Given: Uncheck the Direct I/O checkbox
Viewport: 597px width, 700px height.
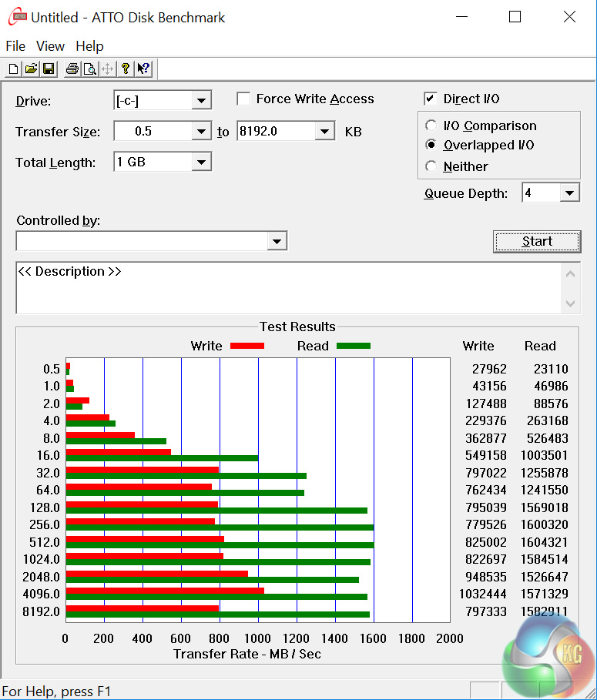Looking at the screenshot, I should pos(431,99).
